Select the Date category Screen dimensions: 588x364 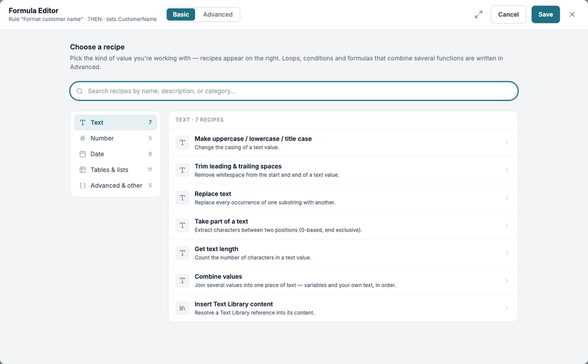pyautogui.click(x=115, y=154)
